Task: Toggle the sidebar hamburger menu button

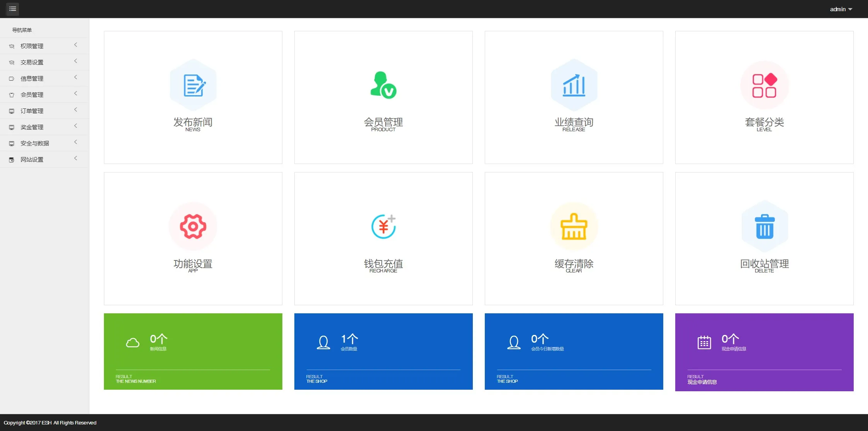Action: coord(12,9)
